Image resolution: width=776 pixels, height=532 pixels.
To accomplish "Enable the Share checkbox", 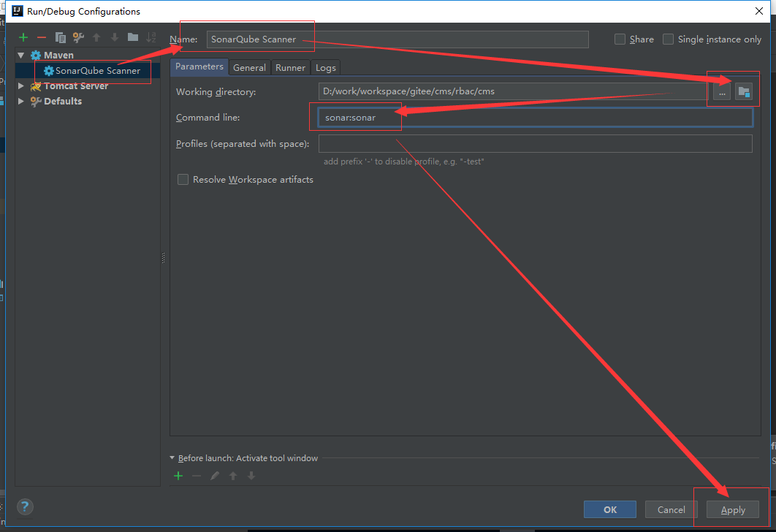I will (x=620, y=39).
